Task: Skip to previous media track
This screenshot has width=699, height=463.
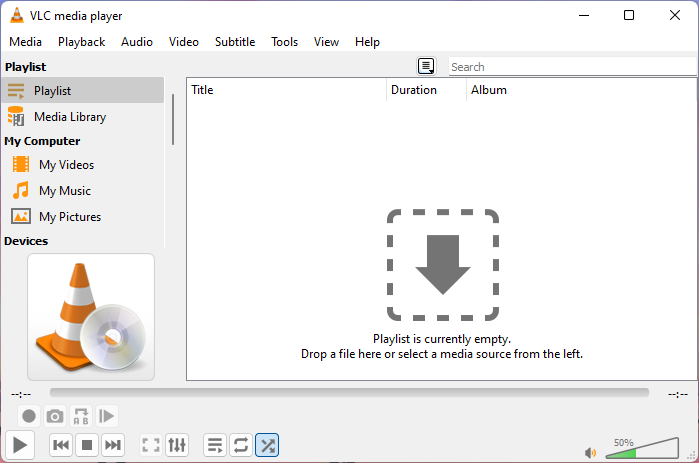Action: (61, 445)
